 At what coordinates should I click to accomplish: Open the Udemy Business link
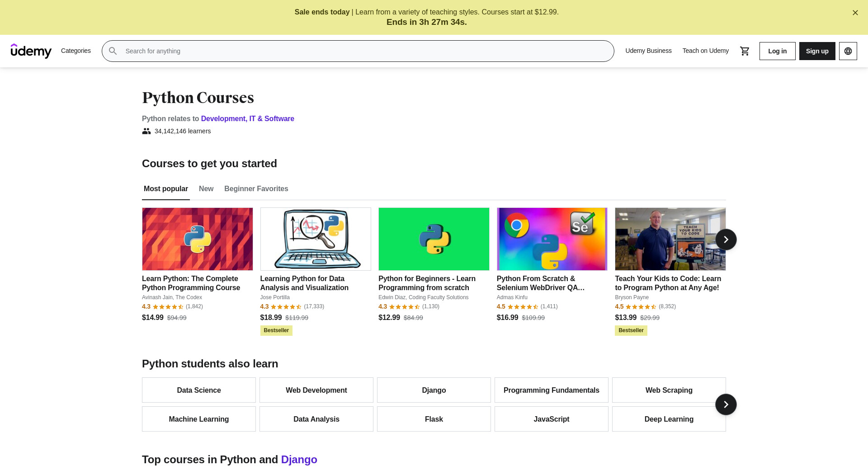(x=648, y=51)
